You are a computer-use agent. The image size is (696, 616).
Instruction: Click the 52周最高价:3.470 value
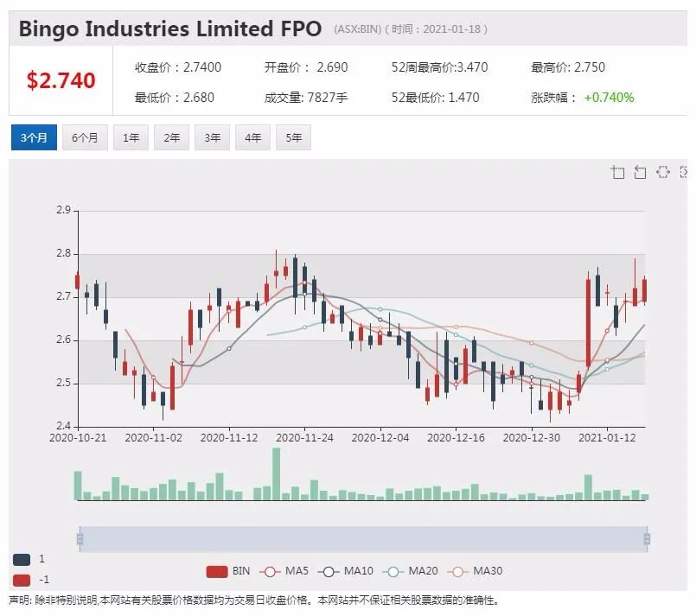point(439,67)
